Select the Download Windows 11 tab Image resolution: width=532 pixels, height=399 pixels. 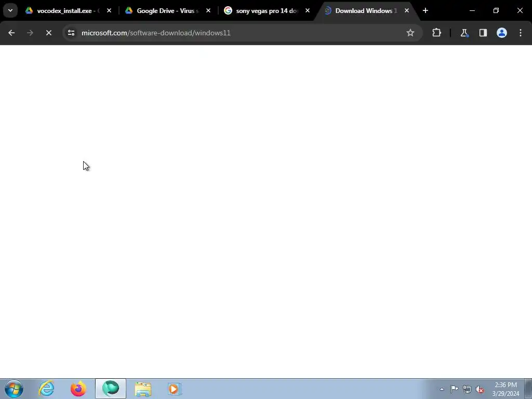(366, 10)
